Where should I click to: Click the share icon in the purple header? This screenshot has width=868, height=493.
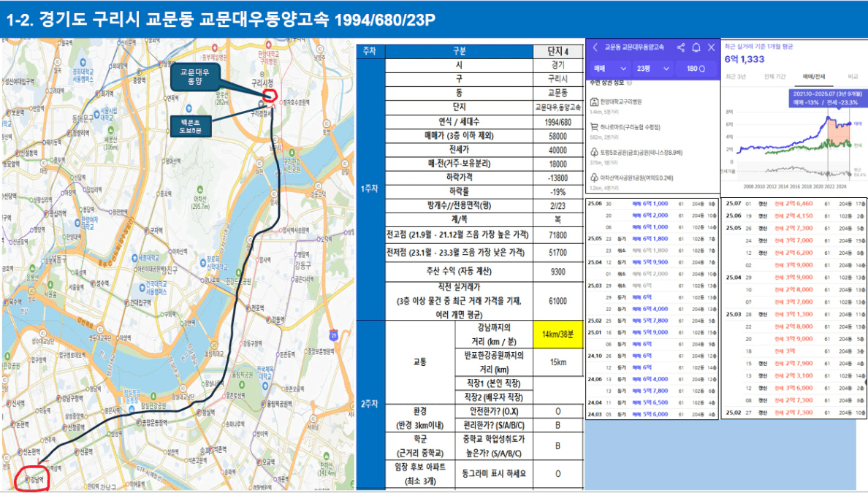680,47
